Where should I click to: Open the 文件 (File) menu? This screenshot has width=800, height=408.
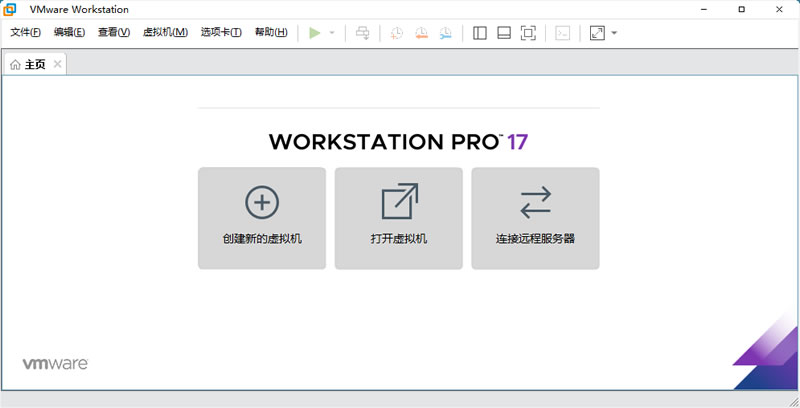point(25,33)
